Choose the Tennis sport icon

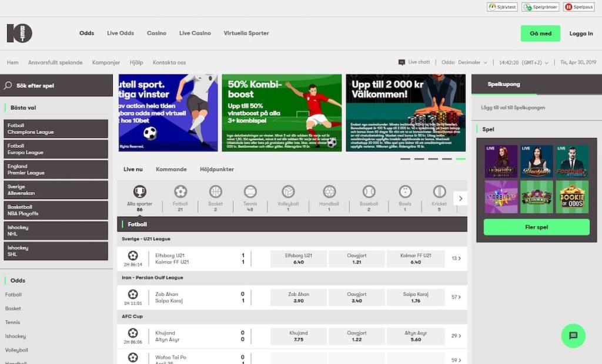[250, 192]
